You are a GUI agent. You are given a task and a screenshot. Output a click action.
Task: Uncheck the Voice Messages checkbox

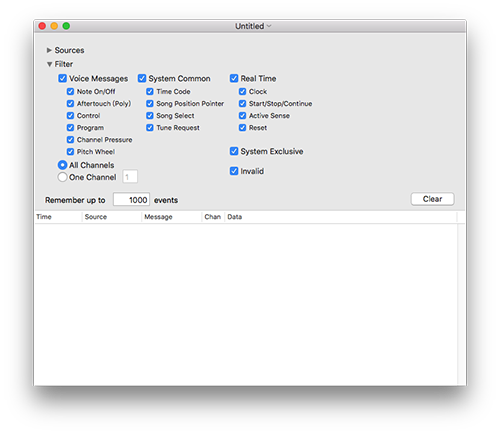62,78
